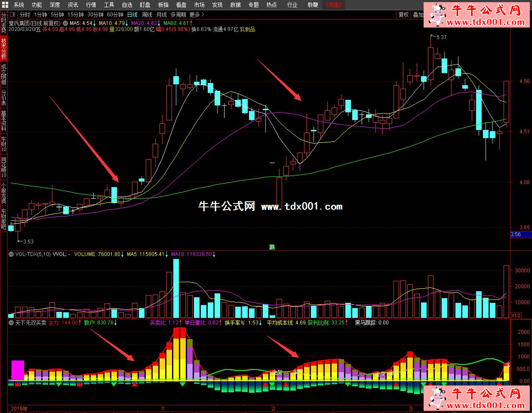Click the red 测速 speed test button
The height and width of the screenshot is (413, 532).
(x=334, y=5)
